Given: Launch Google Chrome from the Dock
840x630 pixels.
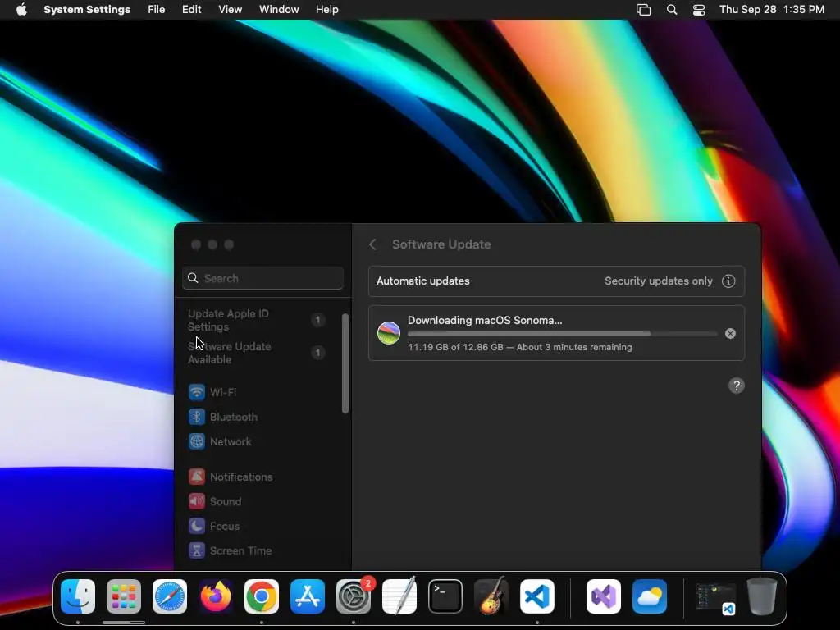Looking at the screenshot, I should (x=262, y=596).
